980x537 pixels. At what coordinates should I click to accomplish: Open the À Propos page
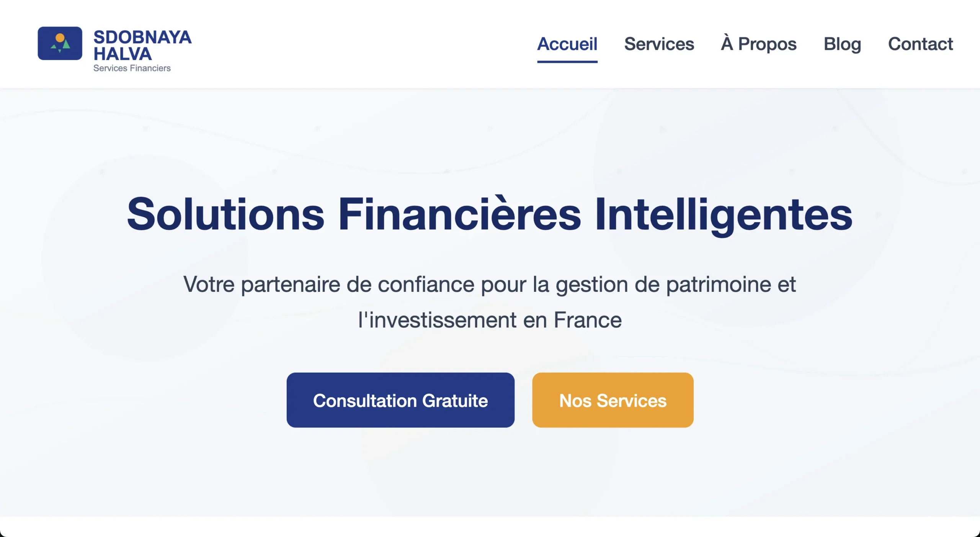[x=759, y=44]
